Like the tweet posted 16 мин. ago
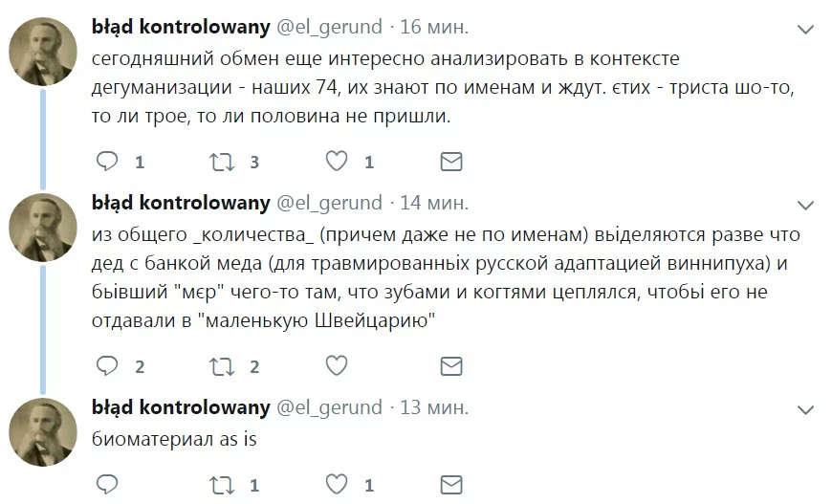The width and height of the screenshot is (832, 504). [x=337, y=162]
